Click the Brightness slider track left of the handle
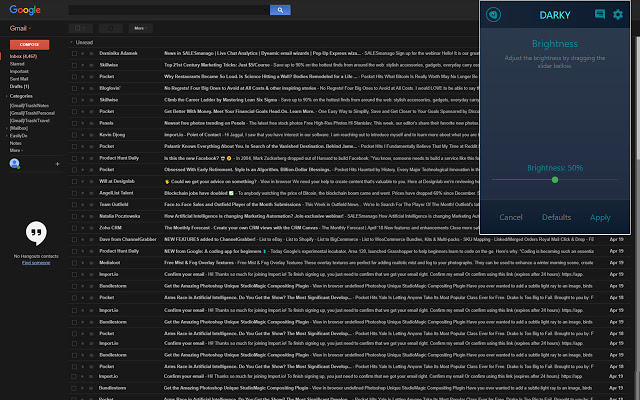The image size is (640, 400). pyautogui.click(x=522, y=180)
